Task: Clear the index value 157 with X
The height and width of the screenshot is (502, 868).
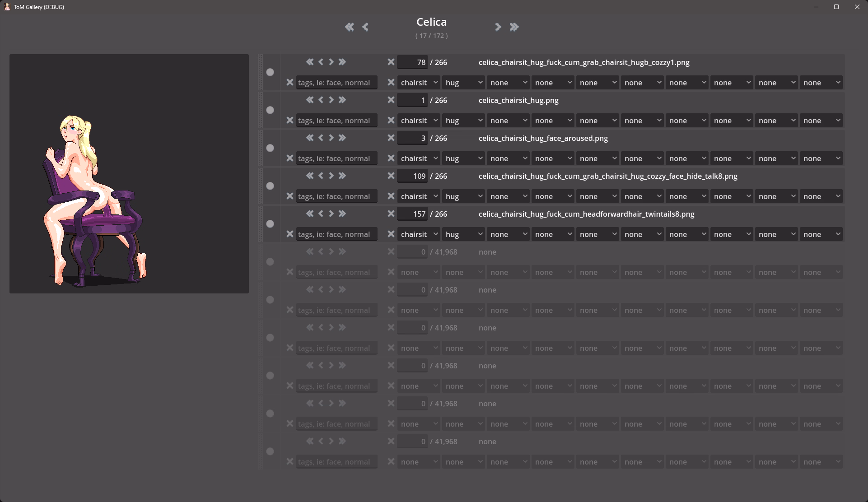Action: pos(391,214)
